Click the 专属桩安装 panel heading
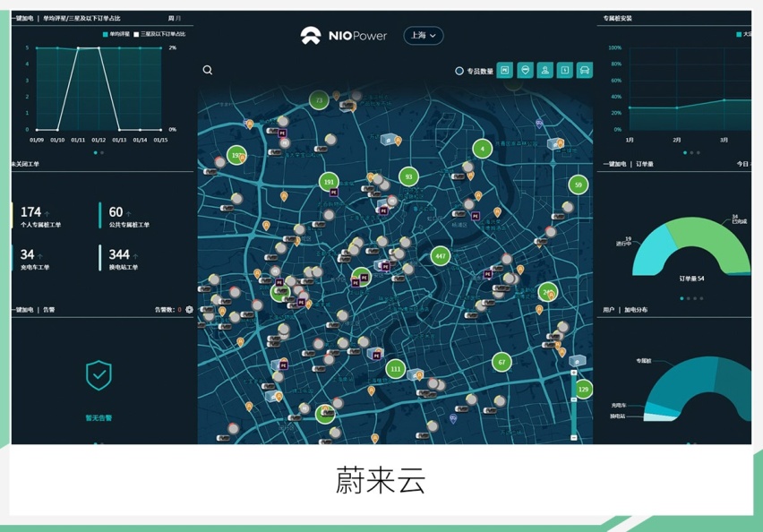This screenshot has width=763, height=532. [x=618, y=19]
